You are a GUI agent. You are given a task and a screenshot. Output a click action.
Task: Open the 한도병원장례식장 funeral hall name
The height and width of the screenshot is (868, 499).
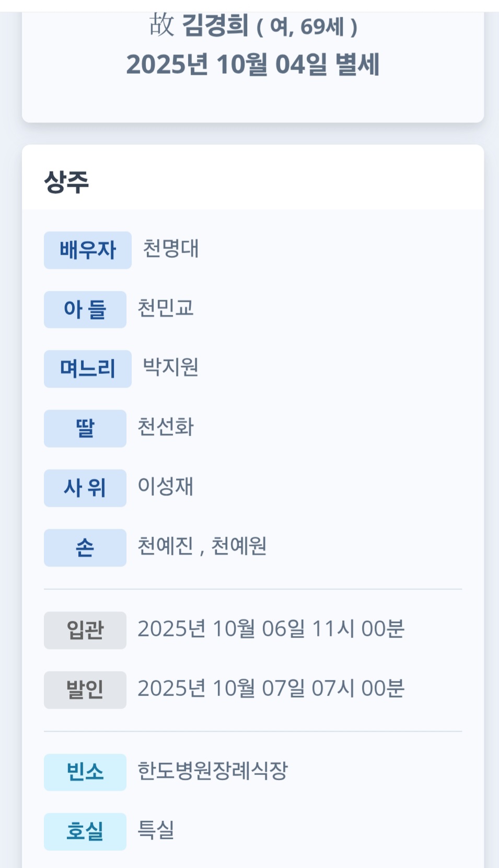(212, 770)
